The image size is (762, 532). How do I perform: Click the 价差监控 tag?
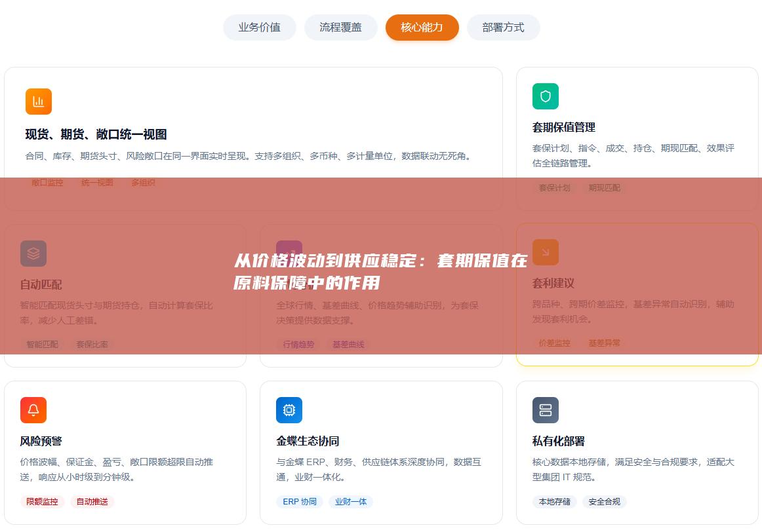(555, 343)
